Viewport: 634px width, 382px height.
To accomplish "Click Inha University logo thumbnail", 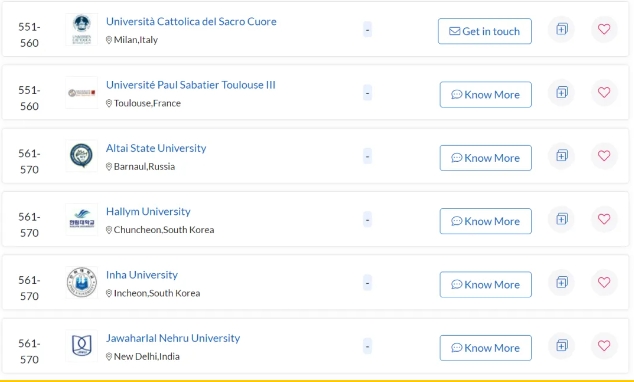I will [82, 282].
